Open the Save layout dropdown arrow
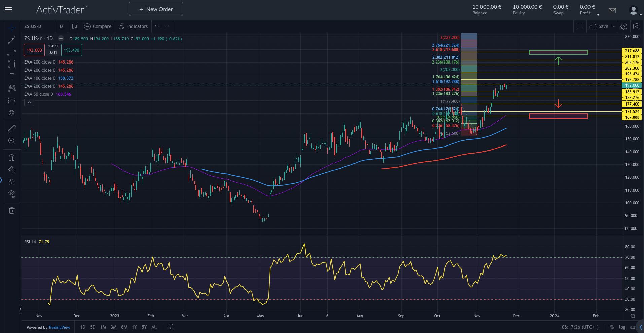 pyautogui.click(x=613, y=26)
